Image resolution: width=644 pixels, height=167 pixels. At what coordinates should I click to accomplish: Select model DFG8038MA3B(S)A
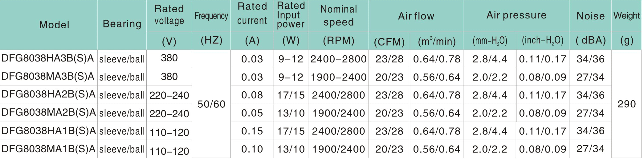pos(48,77)
